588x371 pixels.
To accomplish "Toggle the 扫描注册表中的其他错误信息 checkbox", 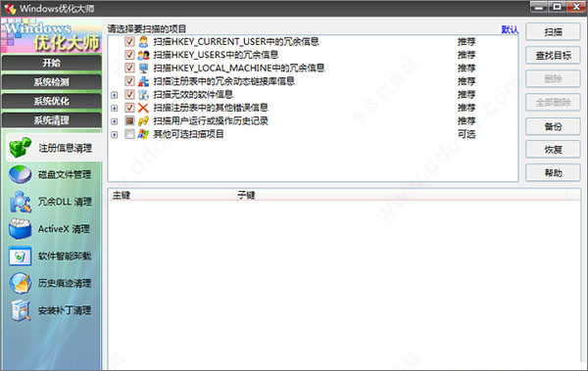I will pos(129,108).
